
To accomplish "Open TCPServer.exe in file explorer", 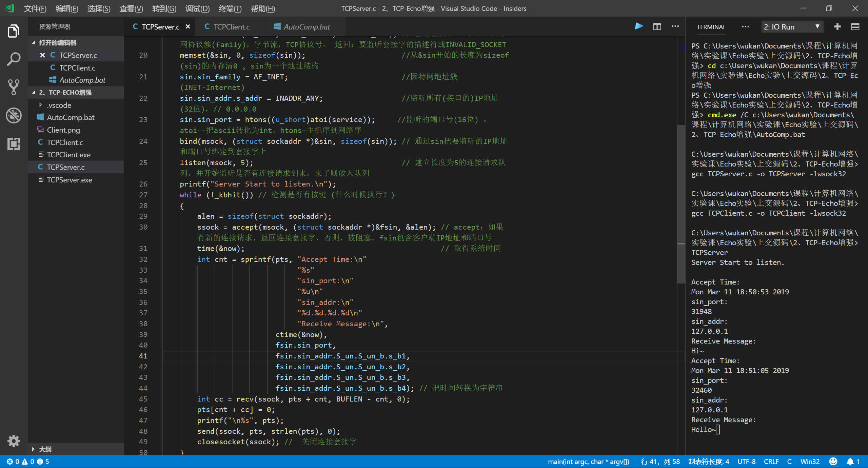I will click(69, 180).
